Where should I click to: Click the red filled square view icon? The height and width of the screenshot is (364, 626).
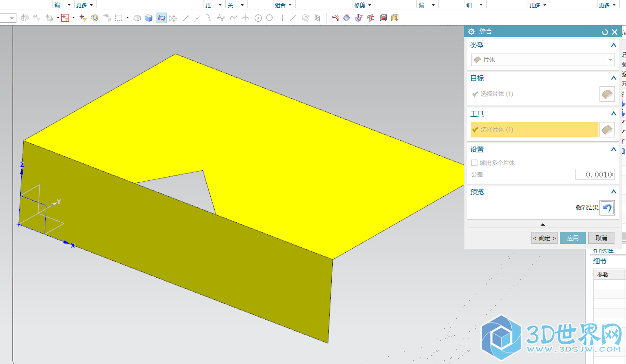[383, 18]
